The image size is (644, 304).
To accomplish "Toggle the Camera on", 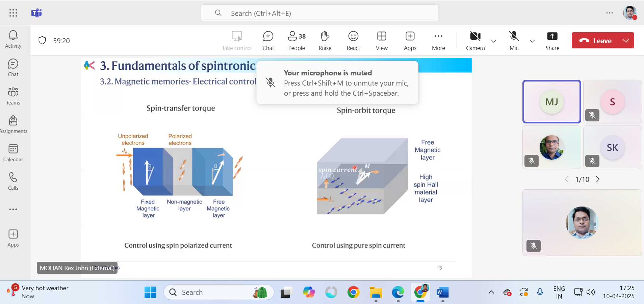I will [x=475, y=41].
